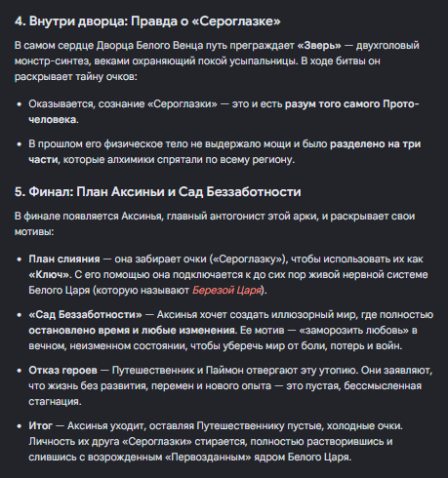The image size is (448, 478).
Task: Click paragraph starting "В самом сердце Дворца"
Action: tap(217, 61)
